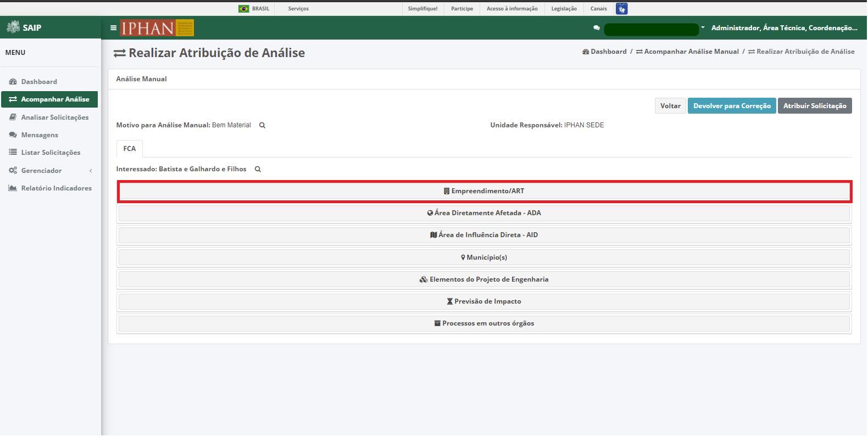Open the user profile dropdown arrow
868x437 pixels.
[x=703, y=27]
